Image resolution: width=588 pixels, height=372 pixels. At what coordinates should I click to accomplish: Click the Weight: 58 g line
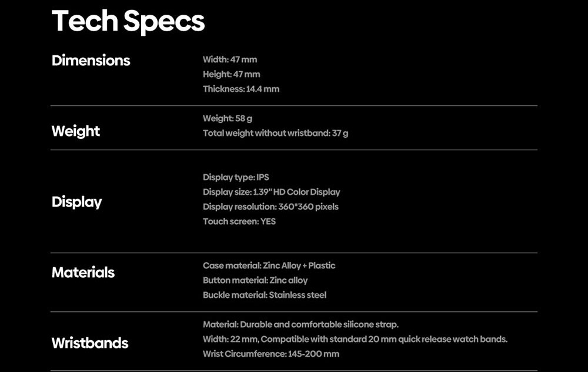[228, 118]
